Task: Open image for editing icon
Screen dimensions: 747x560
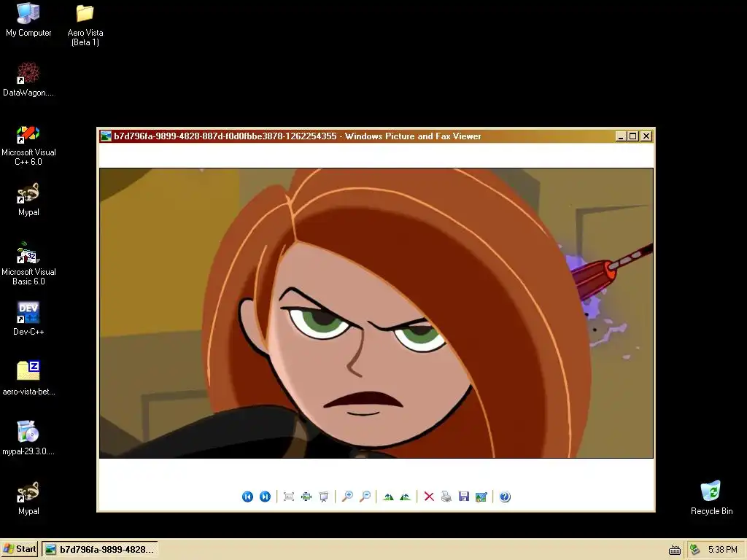Action: [x=481, y=497]
